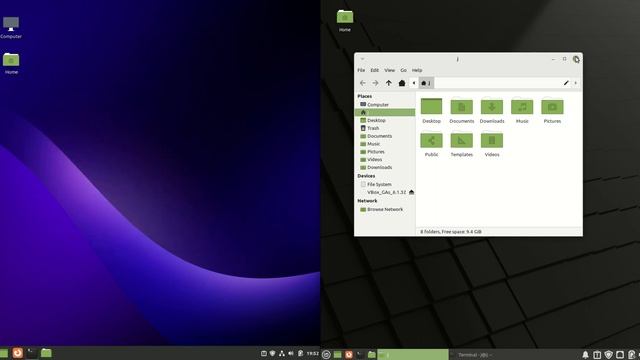Viewport: 640px width, 360px height.
Task: Select the highlighted home entry in sidebar
Action: click(x=385, y=112)
